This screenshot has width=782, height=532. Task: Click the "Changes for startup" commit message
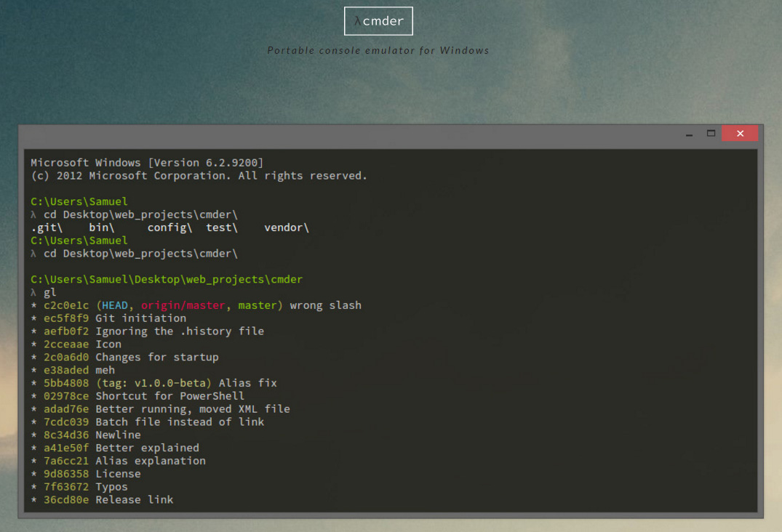[157, 357]
